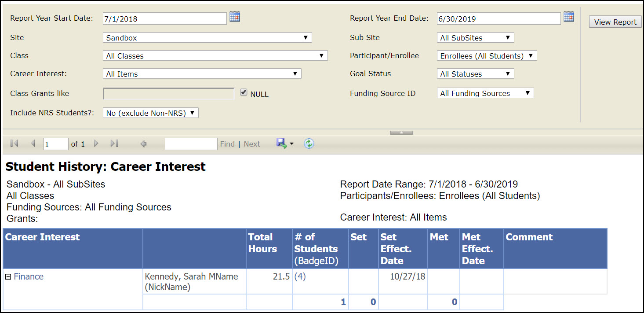Open the Class dropdown showing All Classes
Image resolution: width=644 pixels, height=313 pixels.
[x=215, y=56]
